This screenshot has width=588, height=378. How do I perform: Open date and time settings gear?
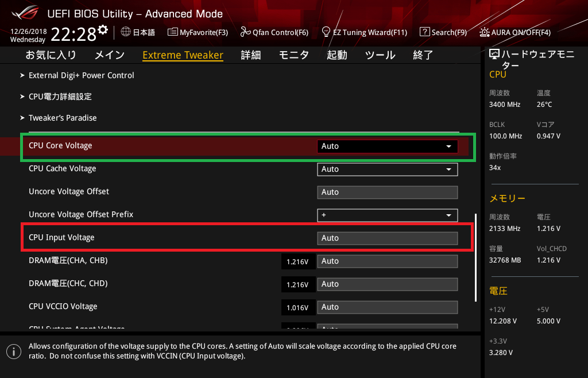click(103, 30)
